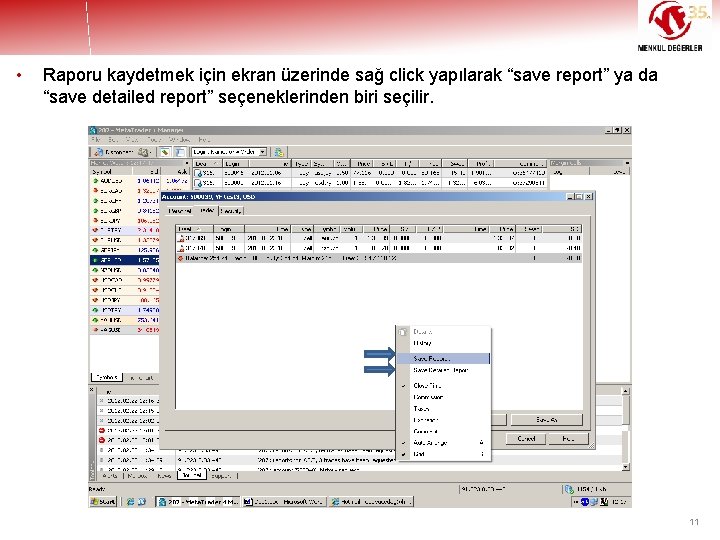Select the Balance summary row in dialog
The width and height of the screenshot is (720, 540).
(379, 258)
